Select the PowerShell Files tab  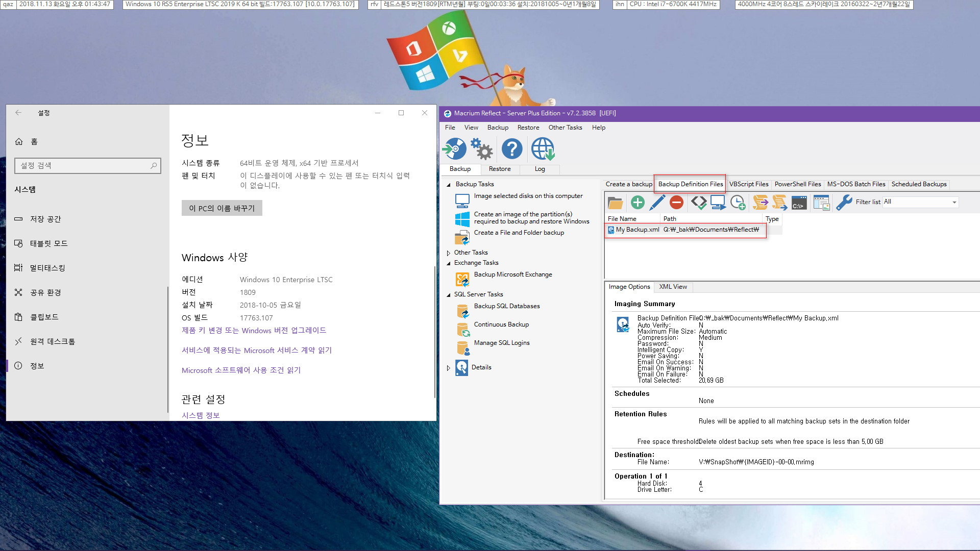(x=798, y=184)
